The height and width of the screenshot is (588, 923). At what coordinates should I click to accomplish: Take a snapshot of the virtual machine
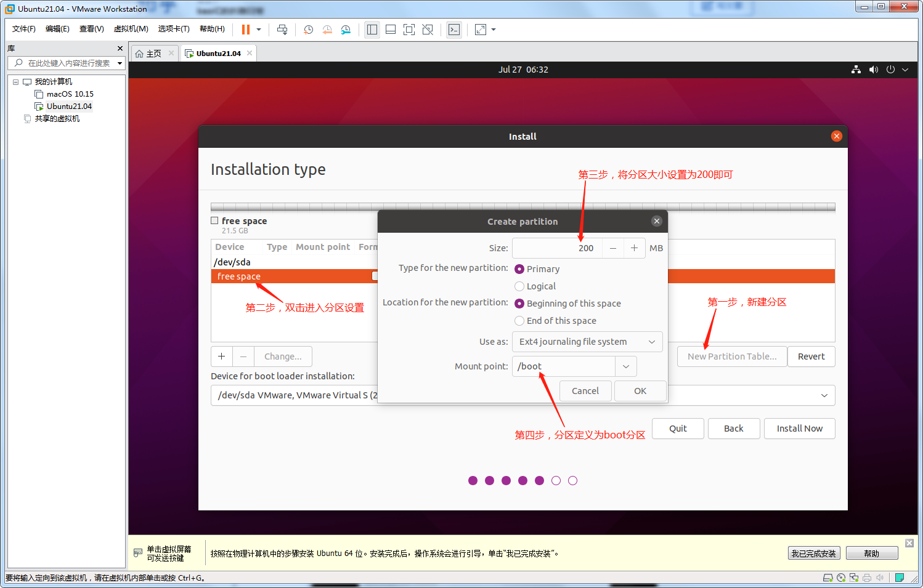(x=309, y=30)
